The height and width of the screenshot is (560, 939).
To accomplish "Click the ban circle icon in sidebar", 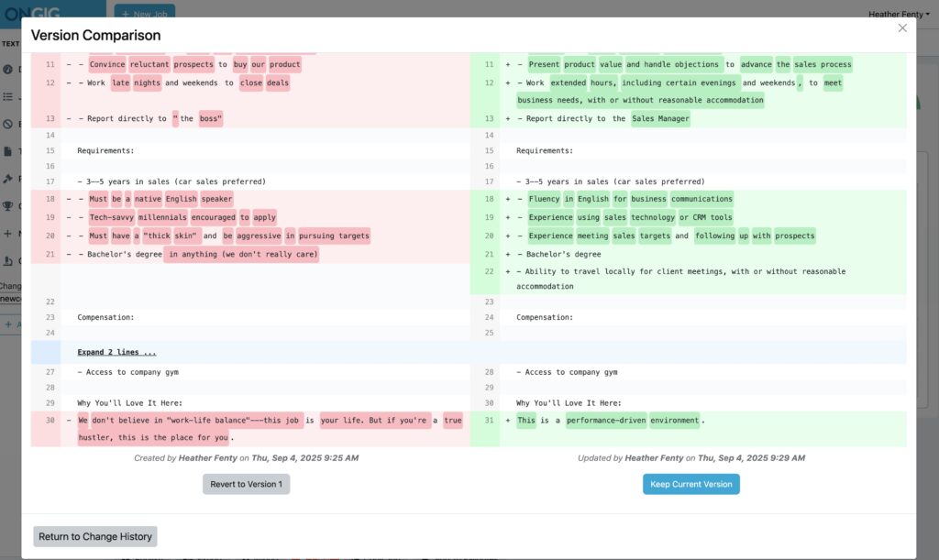I will tap(7, 124).
